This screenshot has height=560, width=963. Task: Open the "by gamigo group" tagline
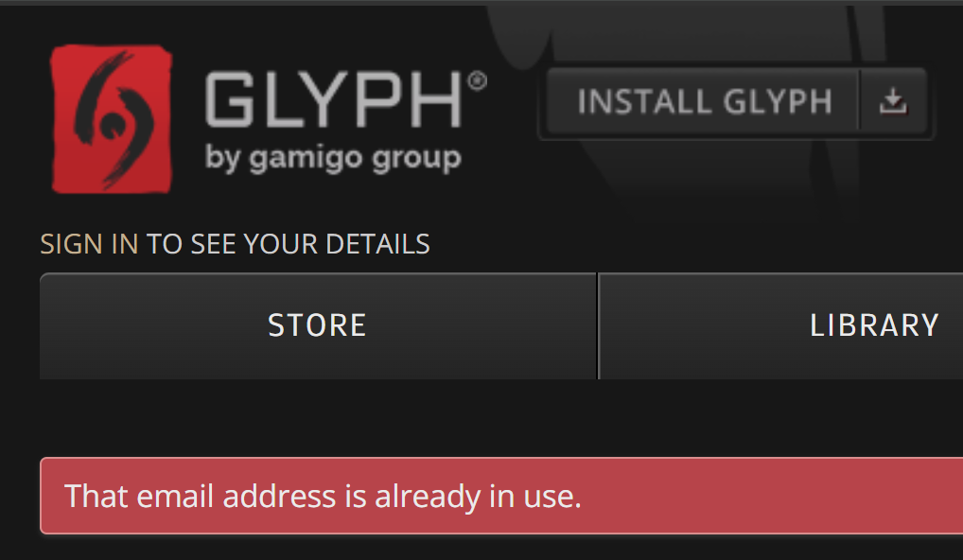click(x=333, y=158)
